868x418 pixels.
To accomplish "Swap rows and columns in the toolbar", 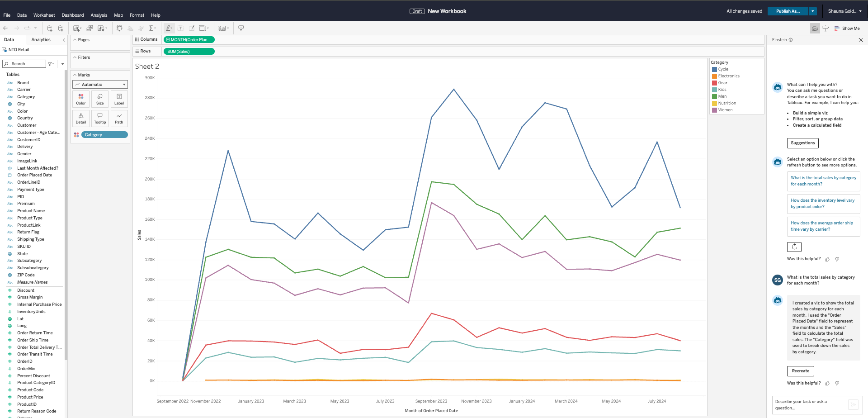I will 119,28.
